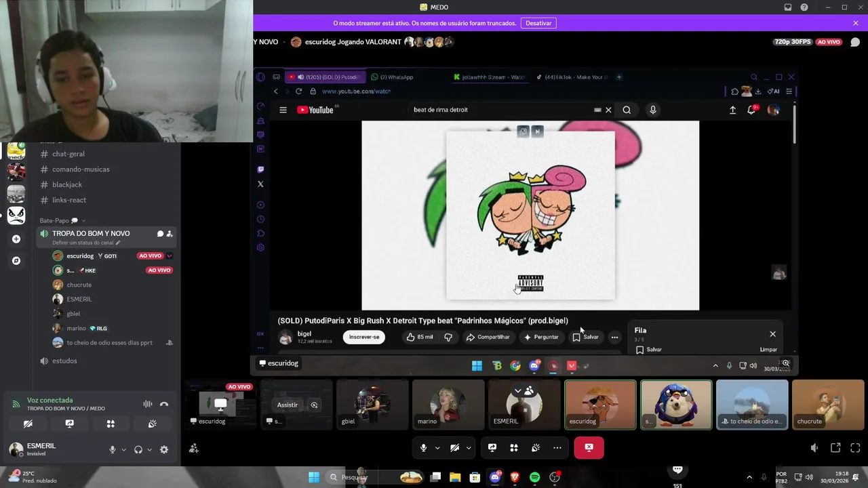Deafen with headphones icon in user panel
The image size is (868, 488).
[138, 449]
